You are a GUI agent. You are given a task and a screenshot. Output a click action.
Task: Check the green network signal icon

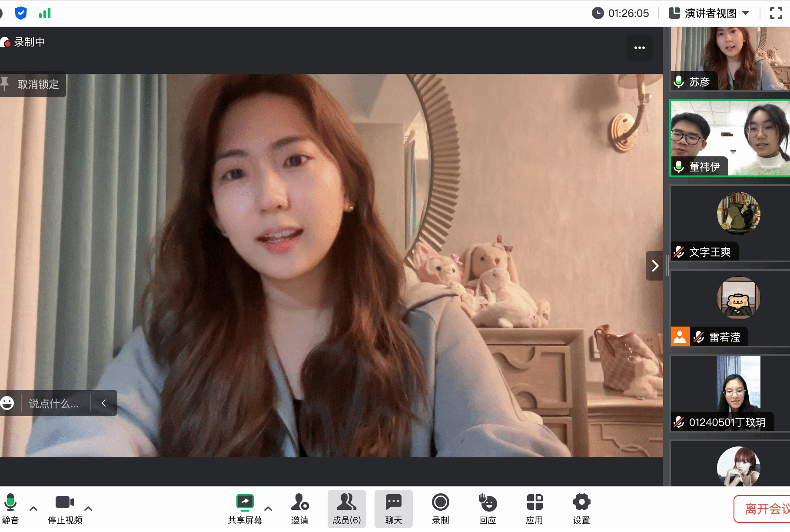pyautogui.click(x=45, y=13)
